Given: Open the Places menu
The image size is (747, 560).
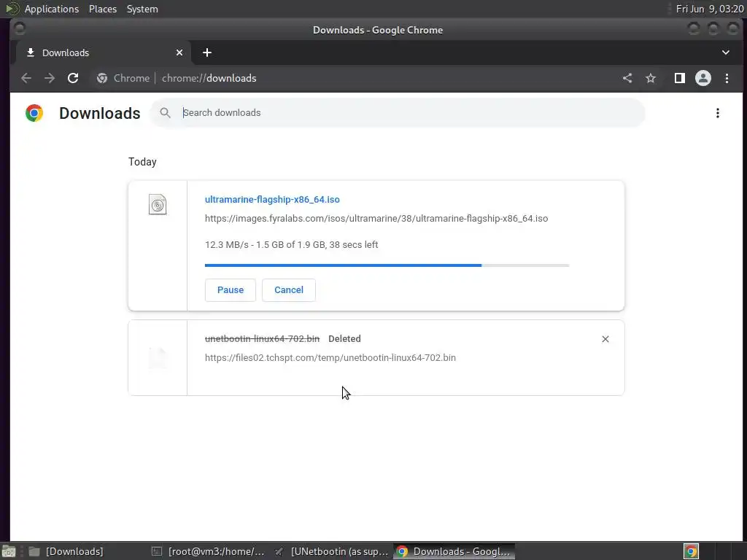Looking at the screenshot, I should [103, 9].
